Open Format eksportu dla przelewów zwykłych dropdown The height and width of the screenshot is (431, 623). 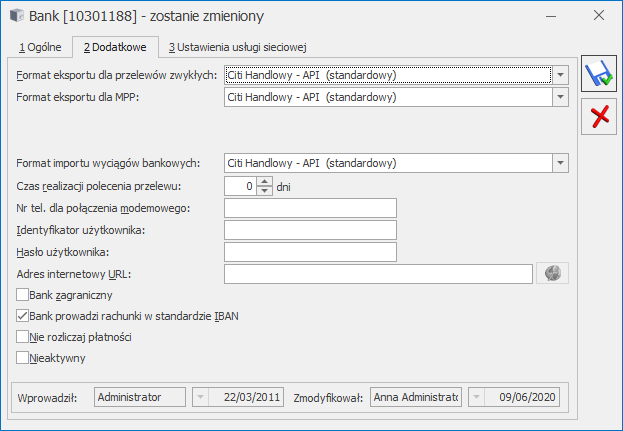click(561, 75)
